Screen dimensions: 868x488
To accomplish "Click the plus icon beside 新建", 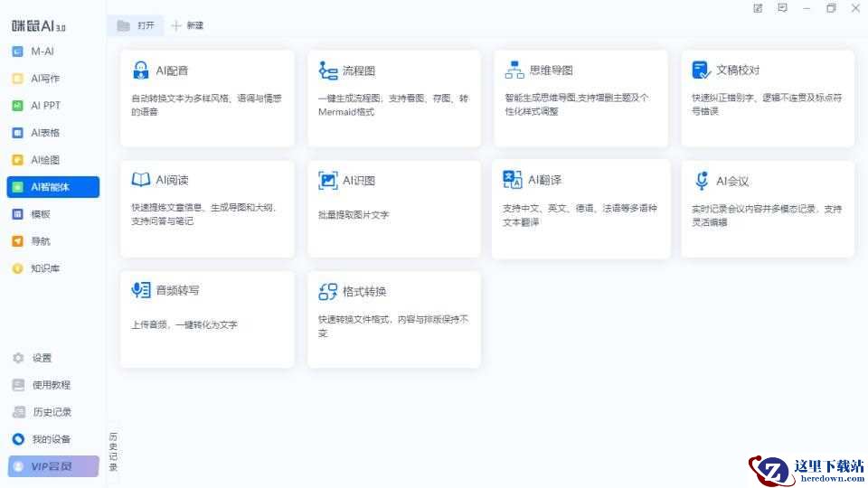I will (176, 25).
